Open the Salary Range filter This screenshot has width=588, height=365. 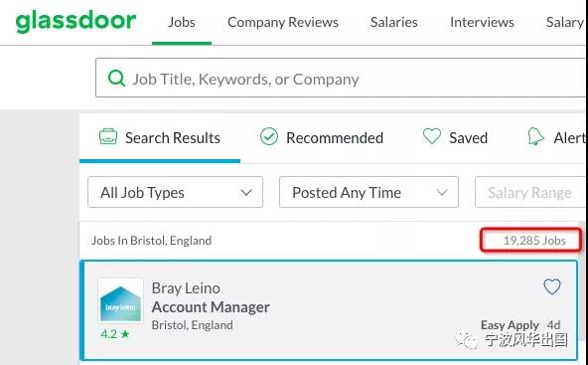coord(530,192)
